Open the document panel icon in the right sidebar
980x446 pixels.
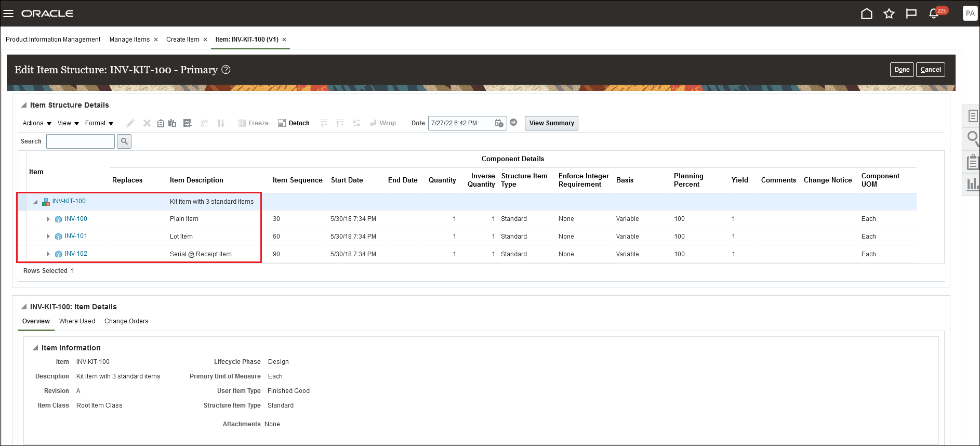973,116
